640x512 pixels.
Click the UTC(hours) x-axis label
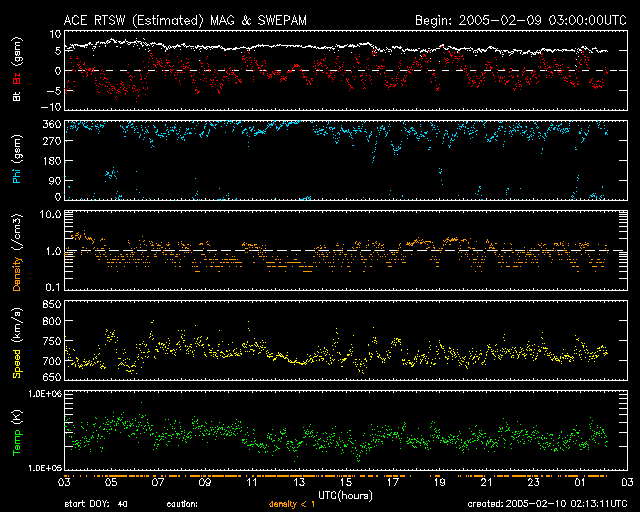[x=346, y=495]
